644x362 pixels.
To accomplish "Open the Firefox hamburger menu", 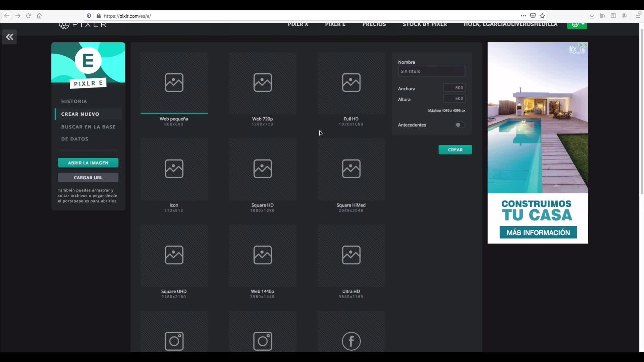I will [x=638, y=16].
